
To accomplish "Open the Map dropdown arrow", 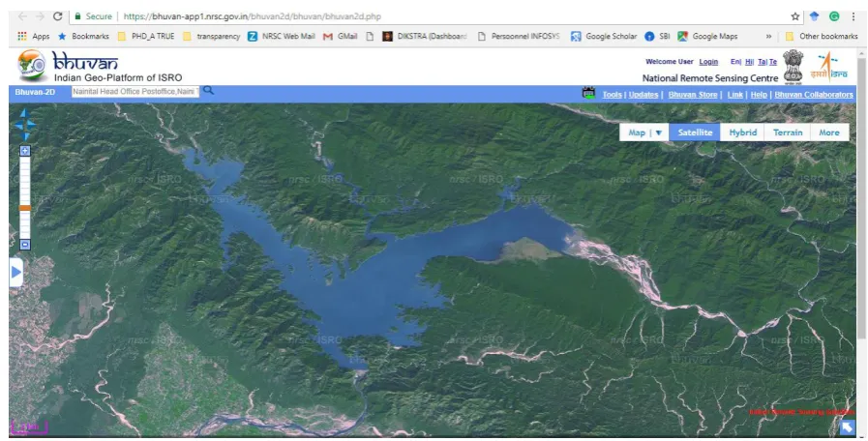I will [x=658, y=132].
